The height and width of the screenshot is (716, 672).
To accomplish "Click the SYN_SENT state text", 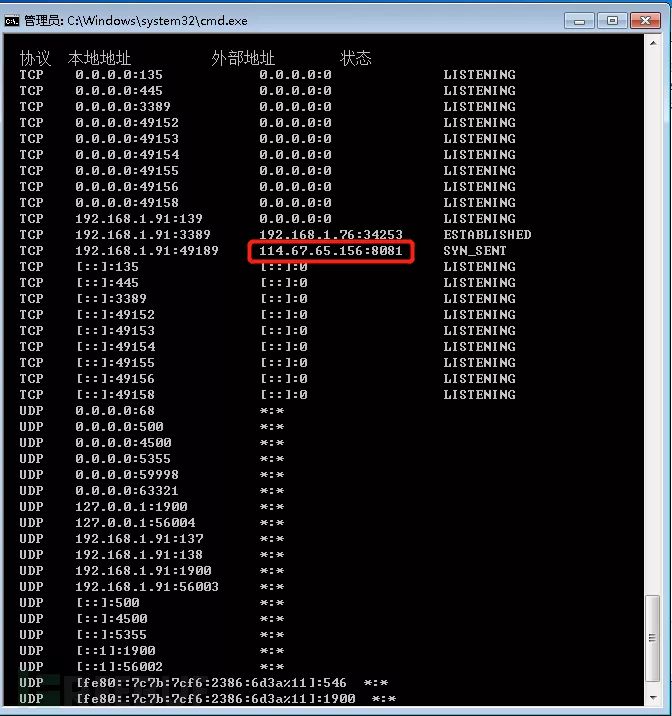I will coord(475,251).
